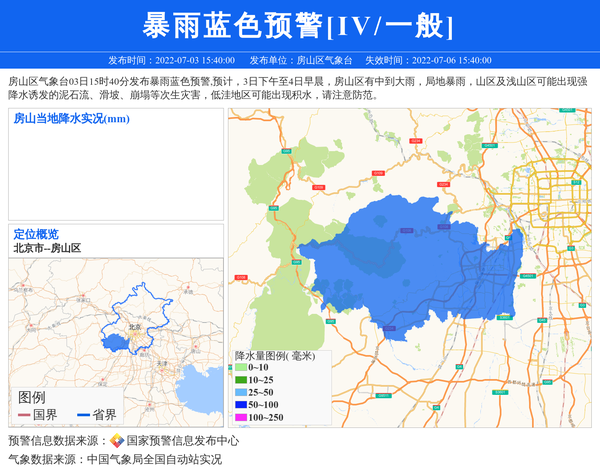Click the 100~250 magenta legend swatch
The image size is (600, 471).
coord(240,417)
